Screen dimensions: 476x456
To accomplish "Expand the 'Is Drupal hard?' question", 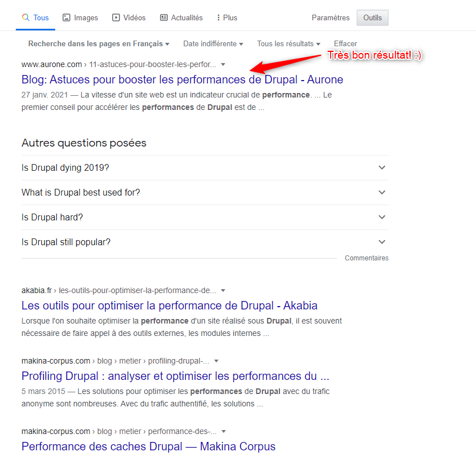I will point(205,217).
